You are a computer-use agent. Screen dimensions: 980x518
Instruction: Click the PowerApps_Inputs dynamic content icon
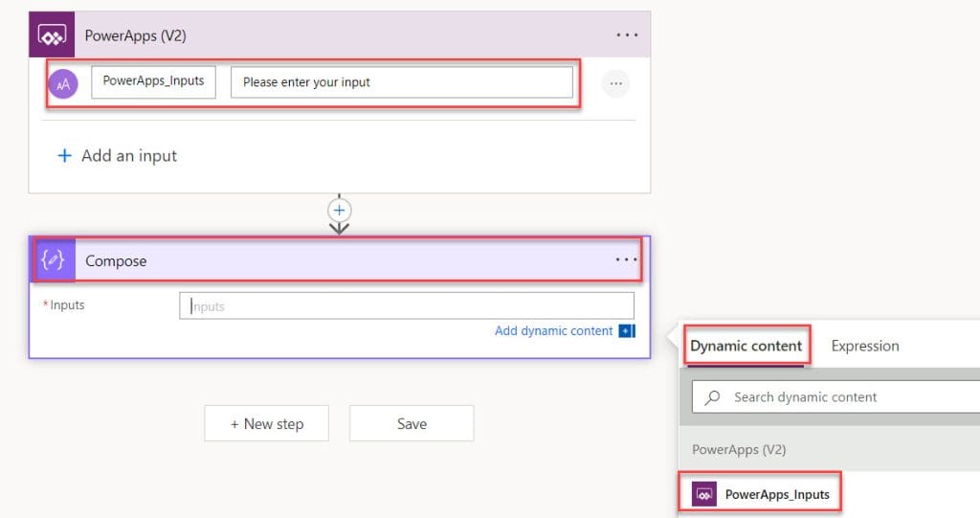tap(704, 494)
